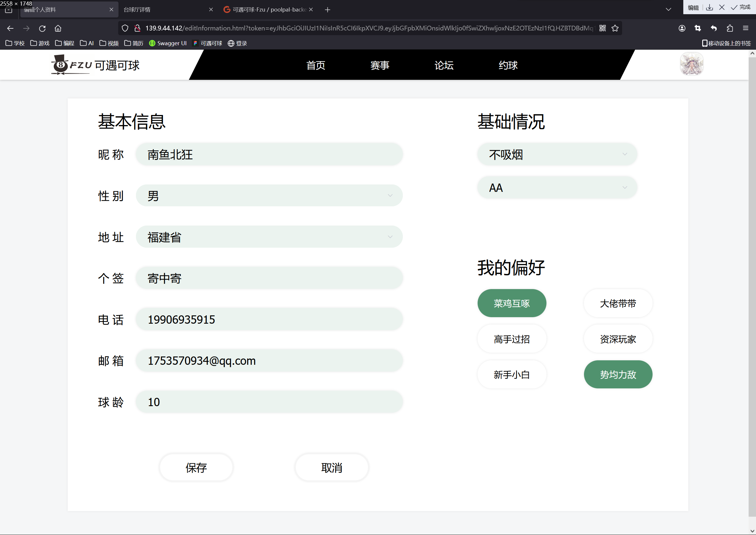Viewport: 756px width, 535px height.
Task: Click the browser home icon
Action: pyautogui.click(x=58, y=28)
